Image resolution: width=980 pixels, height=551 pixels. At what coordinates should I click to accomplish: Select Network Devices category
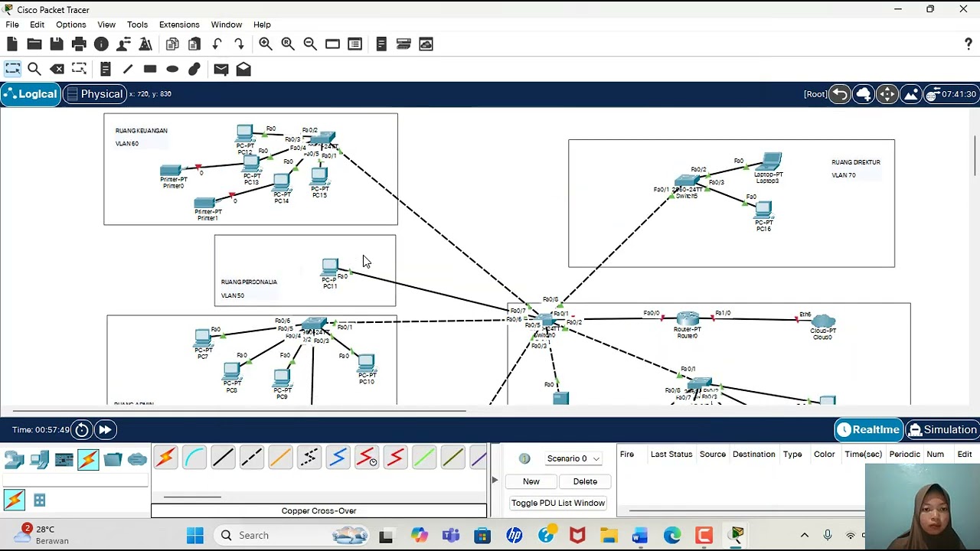pos(15,459)
